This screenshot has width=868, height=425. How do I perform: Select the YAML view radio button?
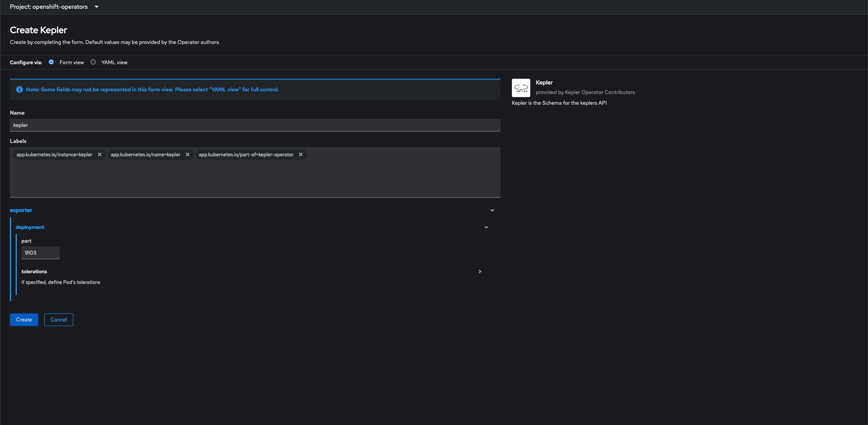pos(93,62)
